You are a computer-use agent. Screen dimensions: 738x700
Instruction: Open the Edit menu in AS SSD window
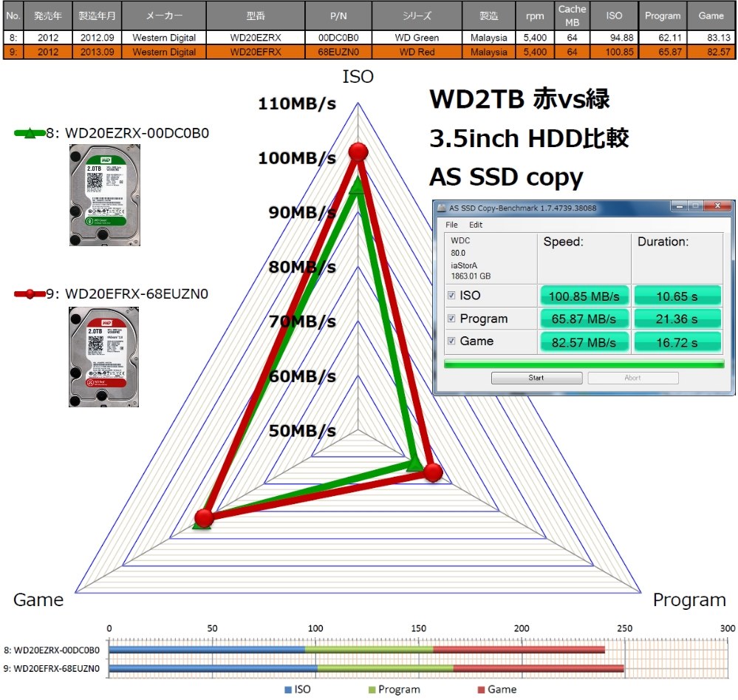pyautogui.click(x=475, y=225)
